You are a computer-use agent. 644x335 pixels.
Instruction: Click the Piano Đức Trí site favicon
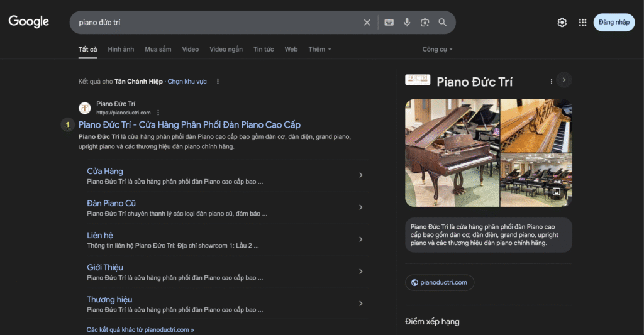(x=85, y=108)
